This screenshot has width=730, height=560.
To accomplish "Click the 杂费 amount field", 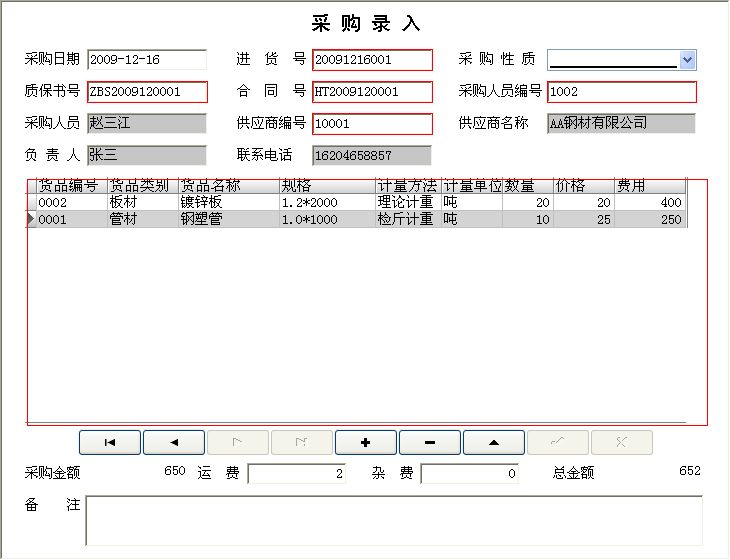I will tap(470, 474).
